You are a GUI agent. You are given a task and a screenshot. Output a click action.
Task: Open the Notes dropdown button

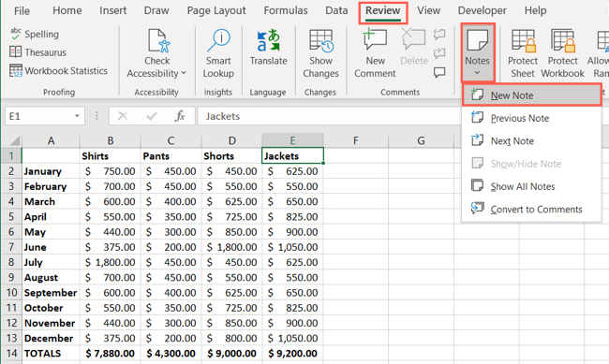(x=477, y=52)
